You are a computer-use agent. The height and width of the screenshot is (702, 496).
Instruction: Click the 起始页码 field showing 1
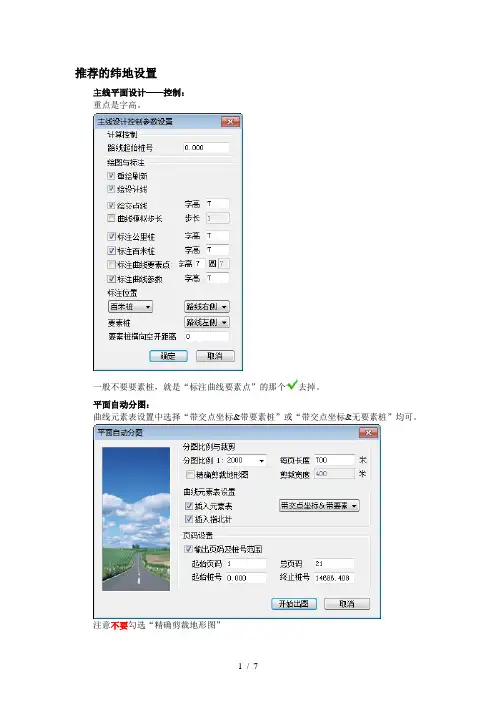246,564
